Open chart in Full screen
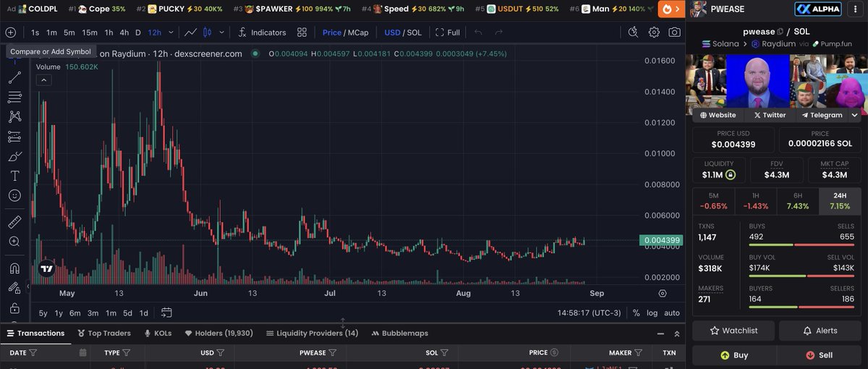This screenshot has width=868, height=369. point(448,33)
